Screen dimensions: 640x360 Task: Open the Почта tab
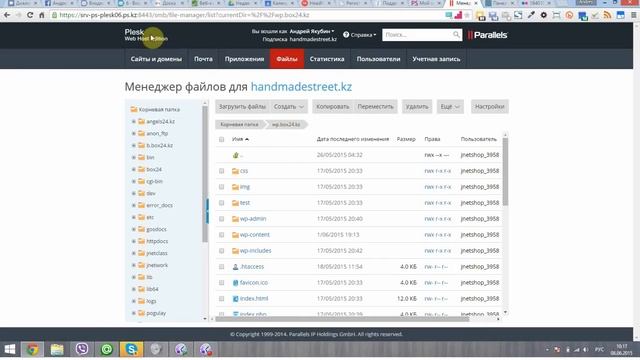(203, 59)
